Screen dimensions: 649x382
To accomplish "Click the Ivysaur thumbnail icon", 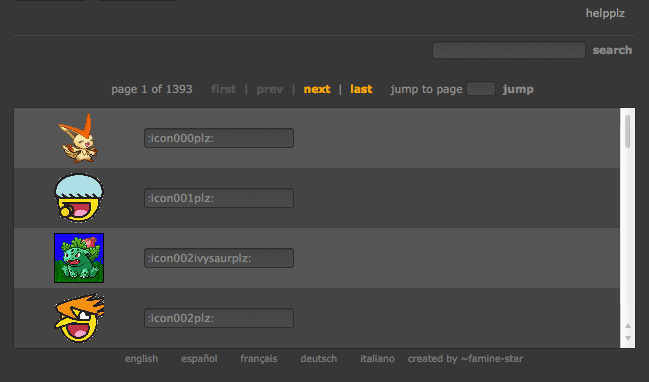I will click(79, 258).
